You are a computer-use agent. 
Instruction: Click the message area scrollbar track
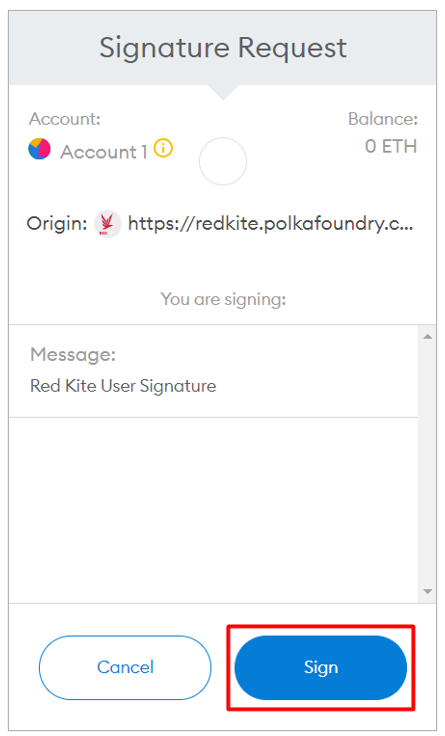(427, 464)
